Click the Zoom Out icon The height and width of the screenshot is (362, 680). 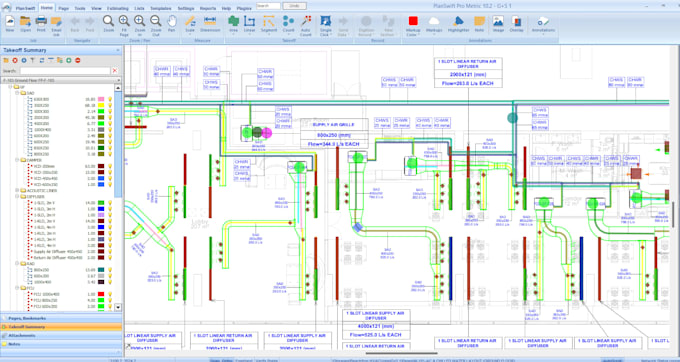(x=156, y=21)
